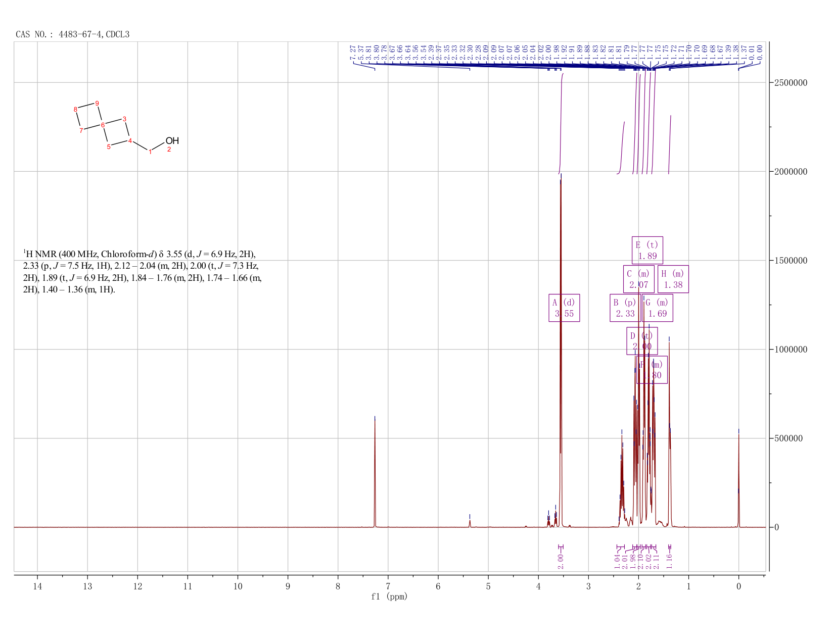The width and height of the screenshot is (834, 644).
Task: Click the 7 ppm axis tick label
Action: tap(388, 586)
